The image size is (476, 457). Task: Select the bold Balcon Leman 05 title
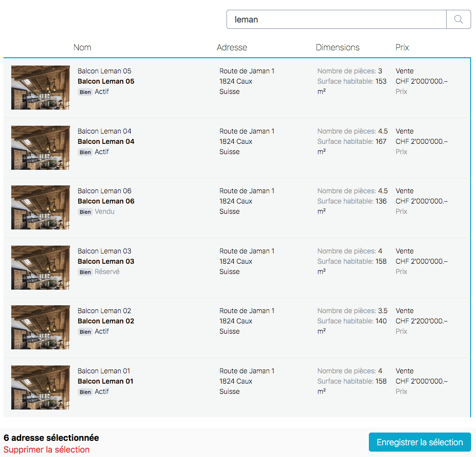tap(106, 81)
